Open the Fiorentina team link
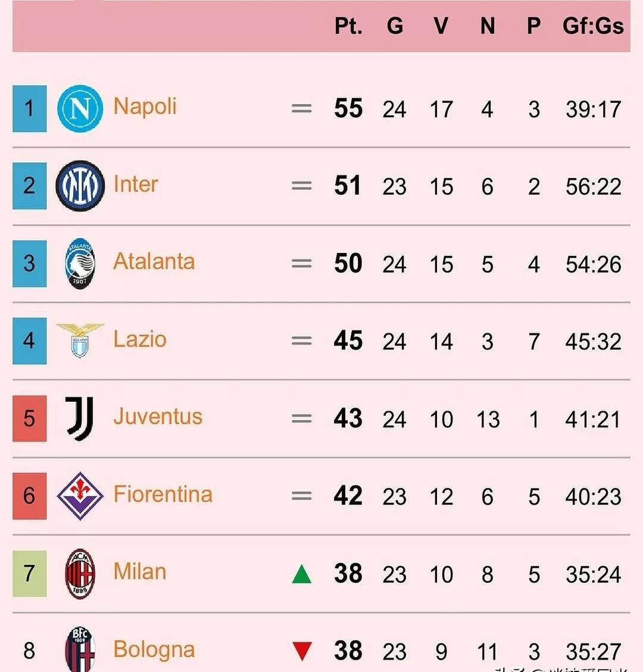 click(163, 494)
